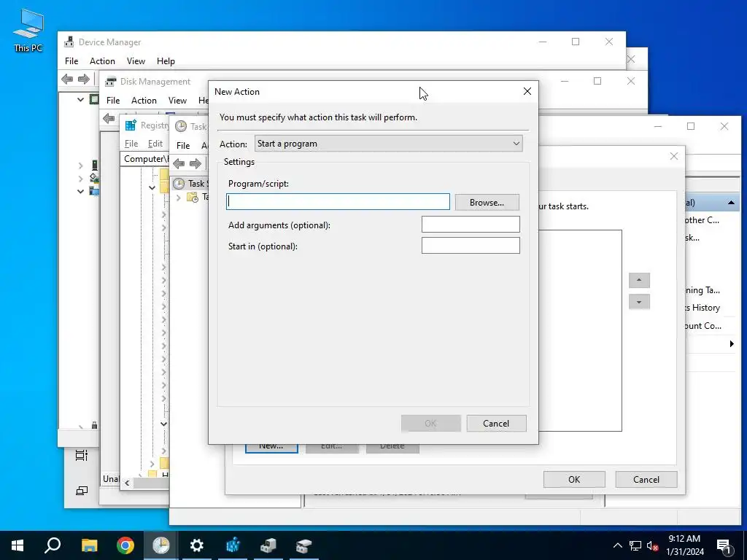Viewport: 747px width, 560px height.
Task: Open the taskbar clock and date
Action: tap(684, 545)
